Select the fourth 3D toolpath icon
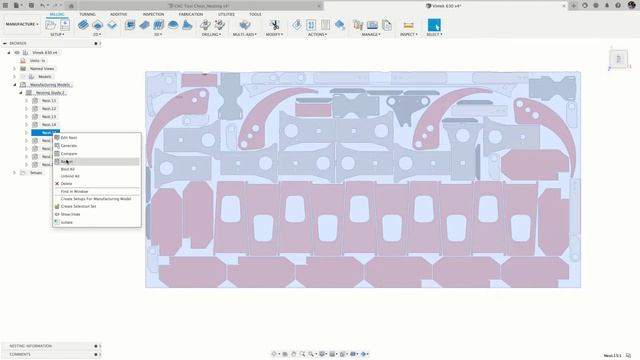Viewport: 640px width, 360px height. (x=173, y=25)
